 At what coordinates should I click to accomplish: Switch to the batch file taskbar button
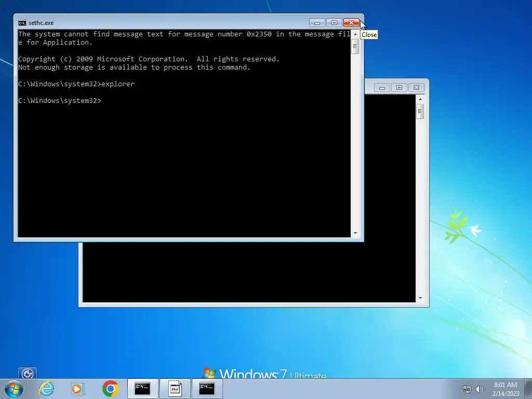(x=175, y=389)
